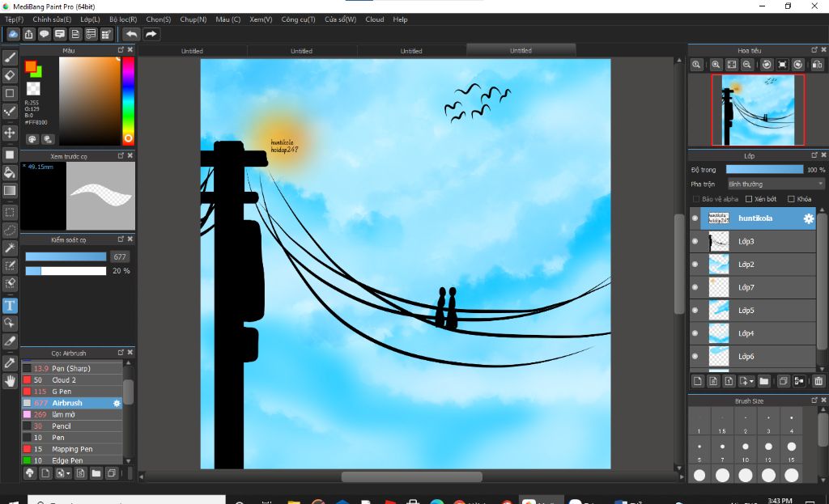Open huntikola layer settings gear
The image size is (829, 504).
pyautogui.click(x=809, y=218)
